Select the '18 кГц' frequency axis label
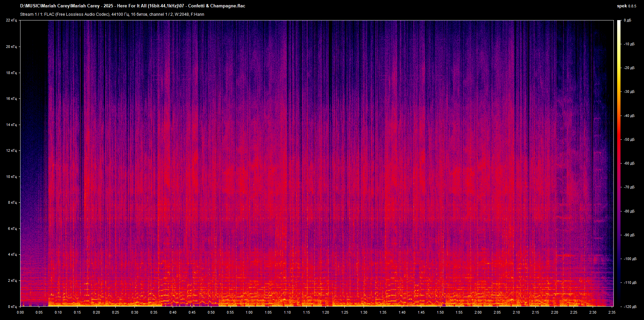 click(x=11, y=73)
